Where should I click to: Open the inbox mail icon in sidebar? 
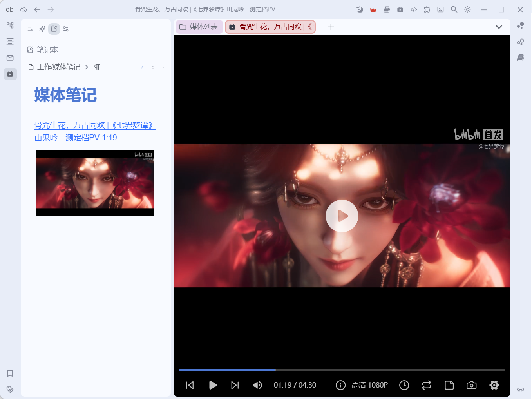10,58
